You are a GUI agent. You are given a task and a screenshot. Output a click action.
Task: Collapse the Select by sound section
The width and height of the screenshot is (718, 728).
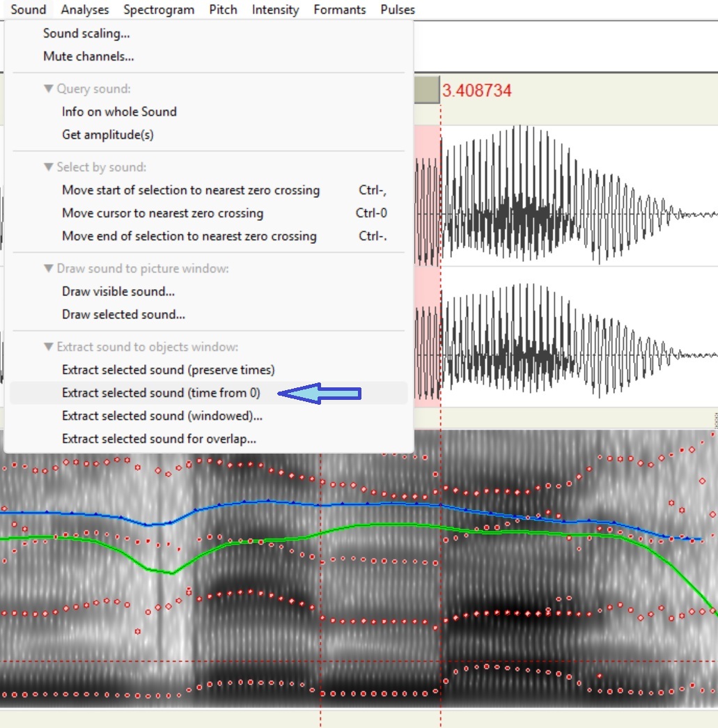(48, 167)
